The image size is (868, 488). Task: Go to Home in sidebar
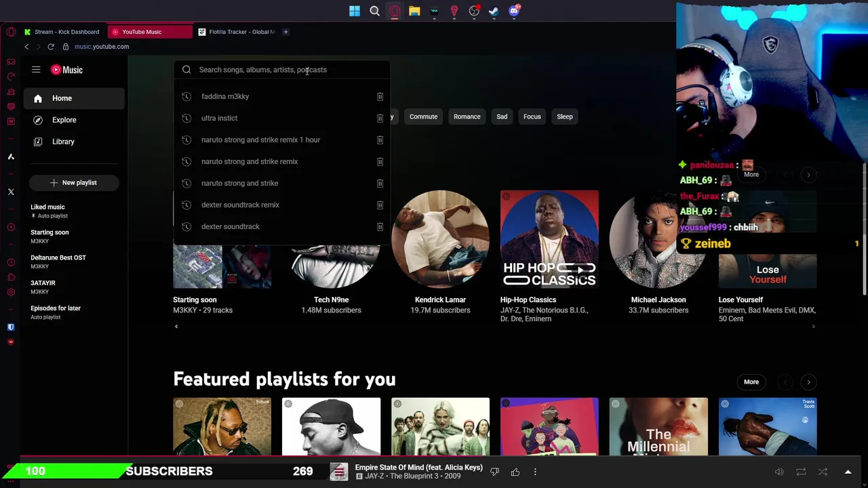click(x=75, y=98)
